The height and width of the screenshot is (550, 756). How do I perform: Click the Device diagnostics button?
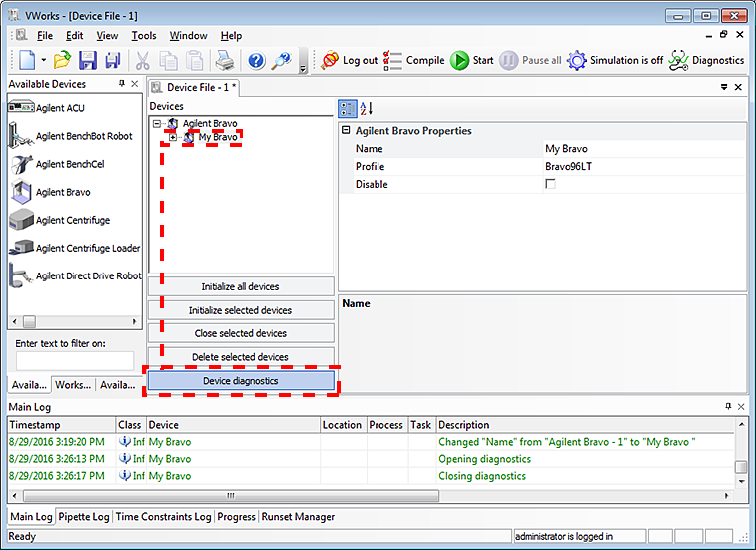[241, 380]
